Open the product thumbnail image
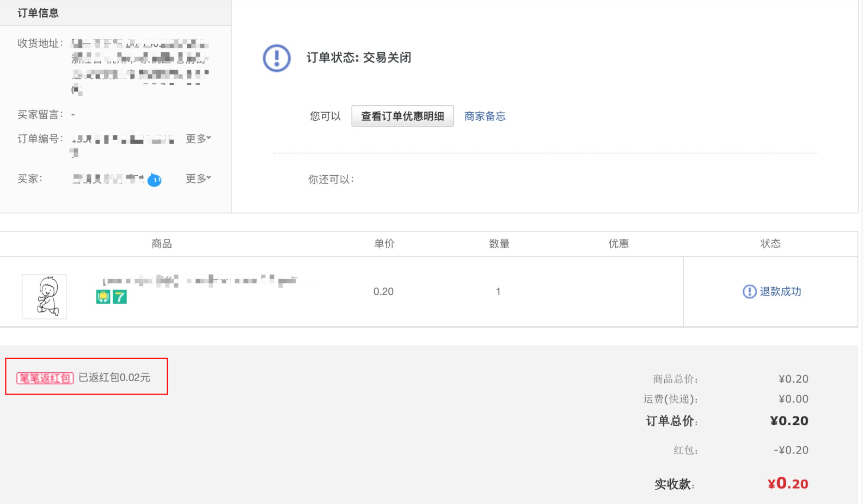The width and height of the screenshot is (863, 504). [44, 296]
